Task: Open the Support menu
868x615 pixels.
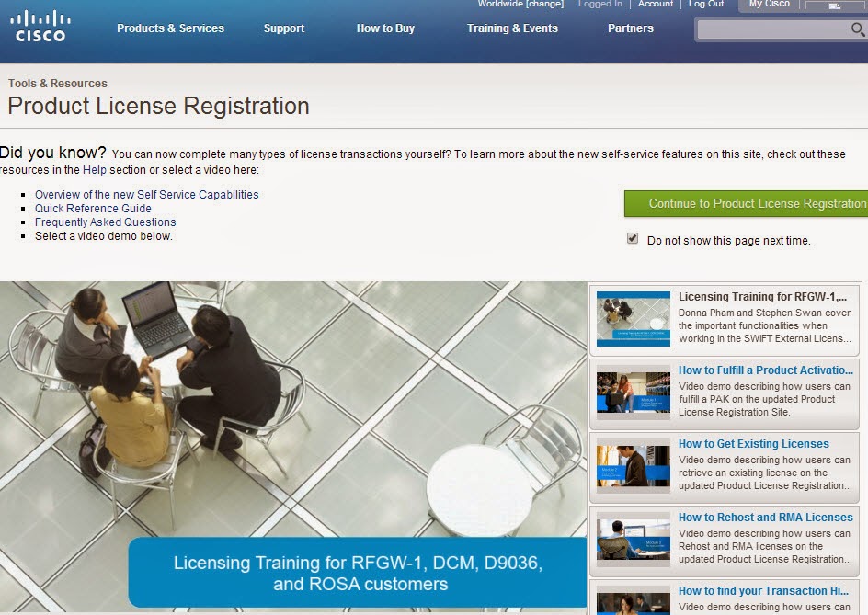Action: (284, 28)
